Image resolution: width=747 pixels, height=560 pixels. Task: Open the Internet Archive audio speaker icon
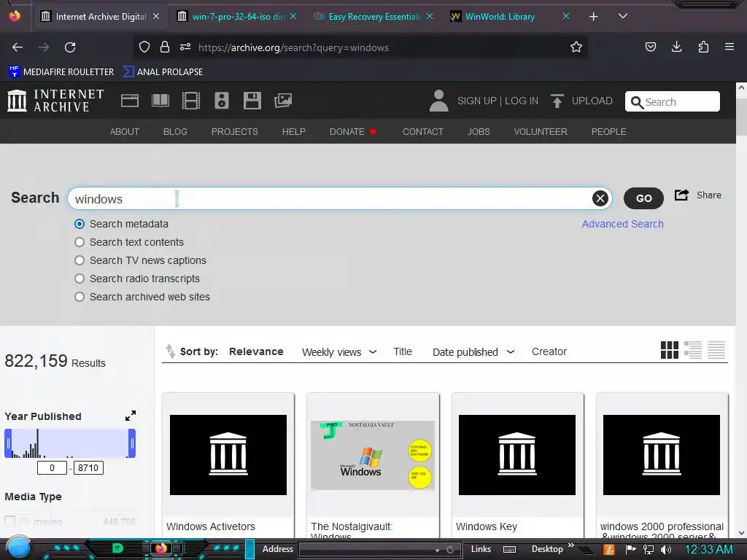coord(222,101)
